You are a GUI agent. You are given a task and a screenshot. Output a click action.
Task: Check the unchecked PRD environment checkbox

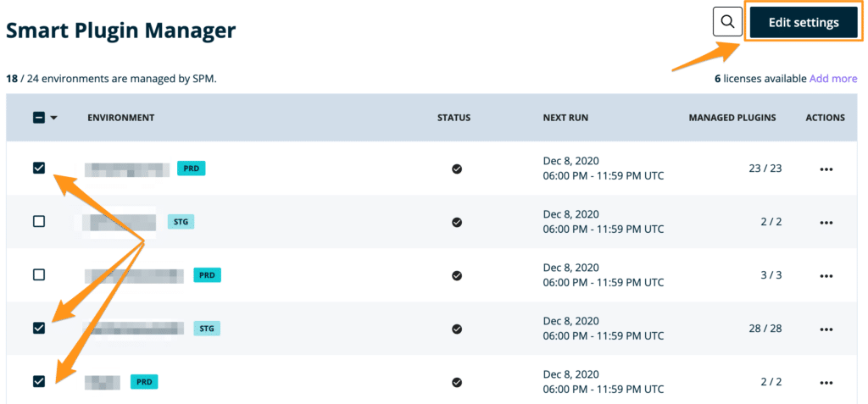point(39,274)
